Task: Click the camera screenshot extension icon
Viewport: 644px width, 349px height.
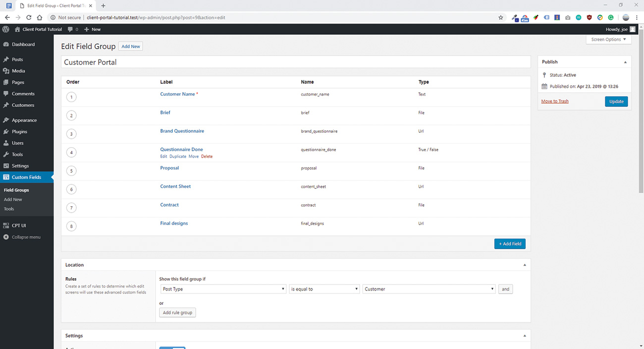Action: pyautogui.click(x=568, y=17)
